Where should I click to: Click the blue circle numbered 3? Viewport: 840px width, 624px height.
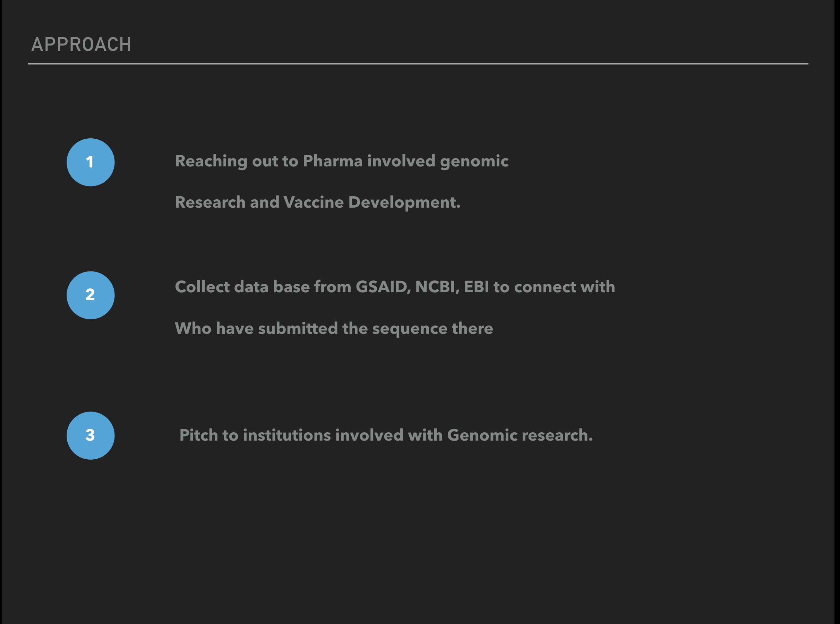[x=91, y=435]
